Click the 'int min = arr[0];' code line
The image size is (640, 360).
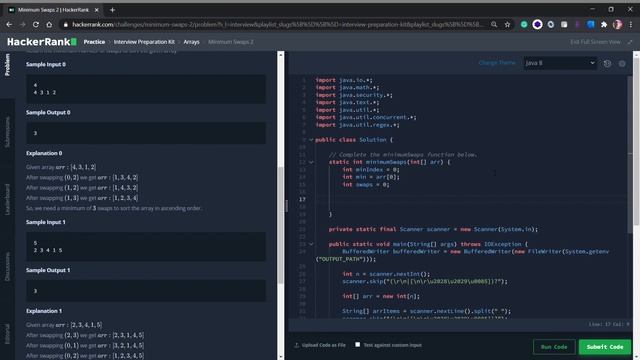371,177
